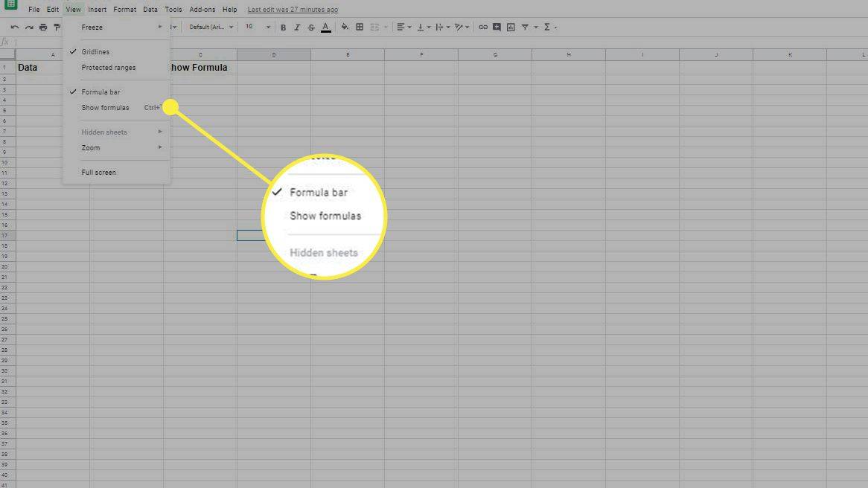Expand the Zoom submenu

[x=90, y=147]
